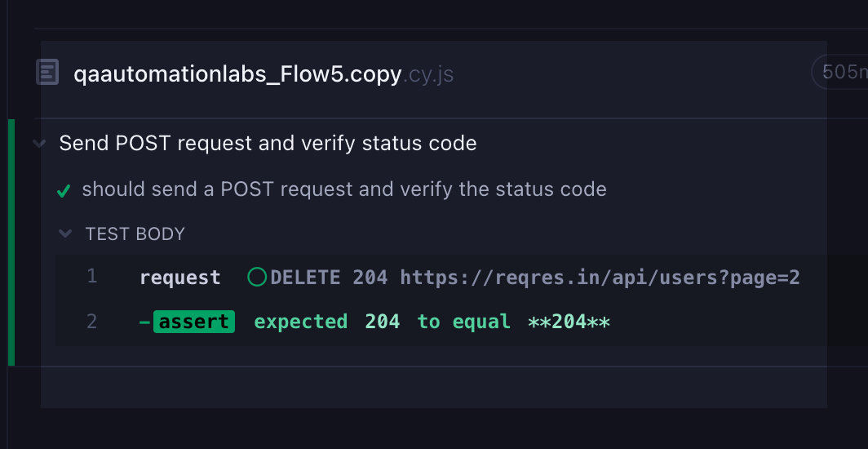Click the request command name
868x449 pixels.
pyautogui.click(x=180, y=278)
